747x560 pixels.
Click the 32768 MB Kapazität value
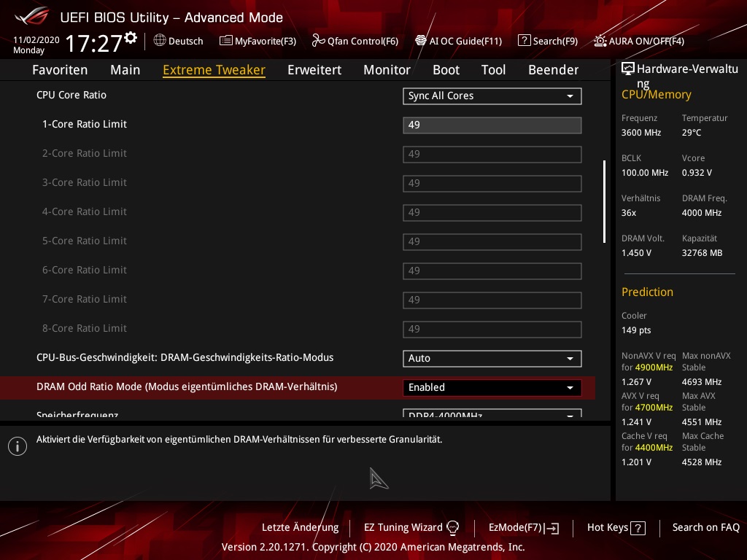(702, 253)
